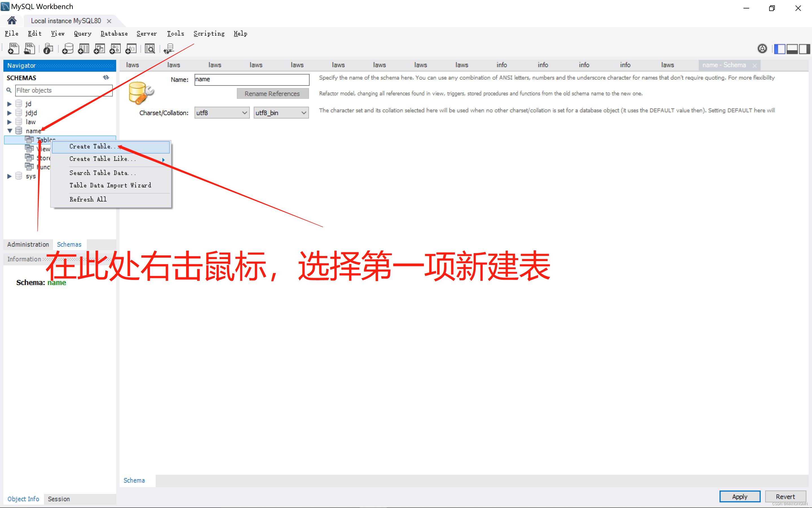This screenshot has width=812, height=508.
Task: Open the object inspector toolbar icon
Action: click(x=48, y=49)
